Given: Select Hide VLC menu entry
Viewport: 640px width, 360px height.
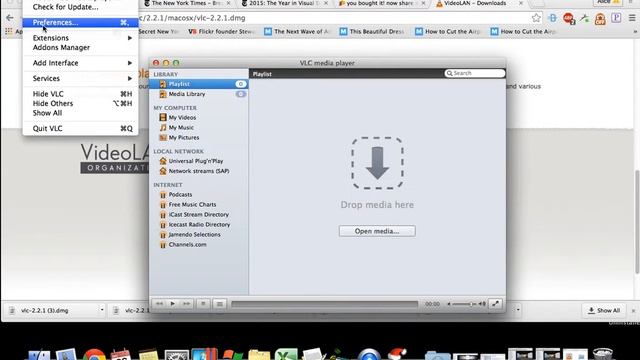Looking at the screenshot, I should coord(80,94).
